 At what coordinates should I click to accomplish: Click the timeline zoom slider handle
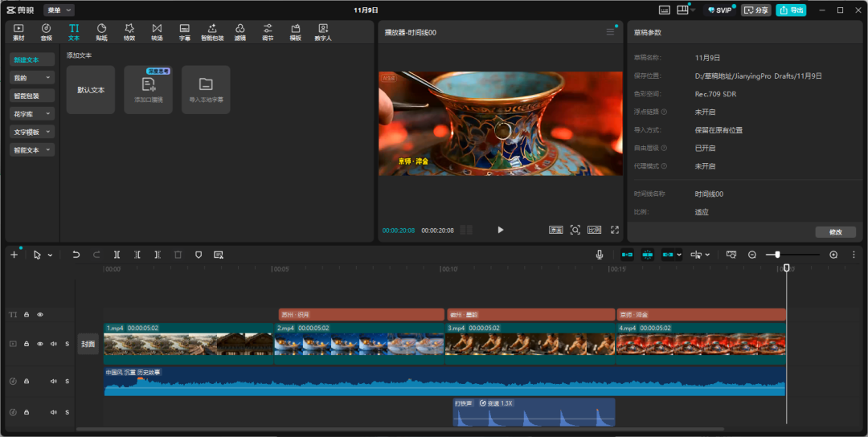777,255
